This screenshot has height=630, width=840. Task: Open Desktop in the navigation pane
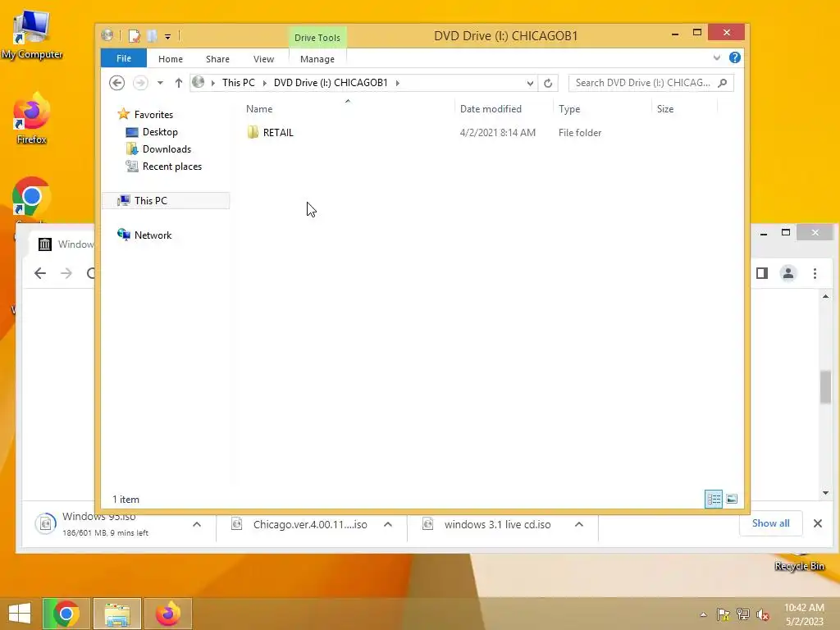[x=160, y=132]
